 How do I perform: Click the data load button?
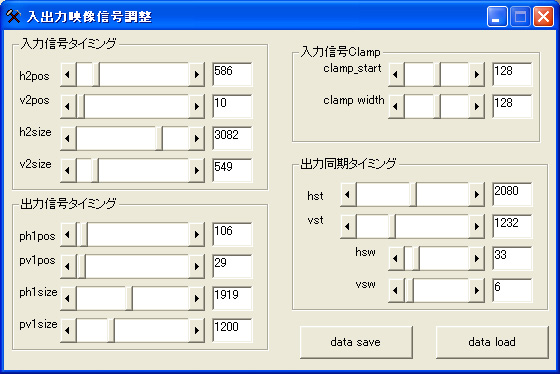[492, 342]
